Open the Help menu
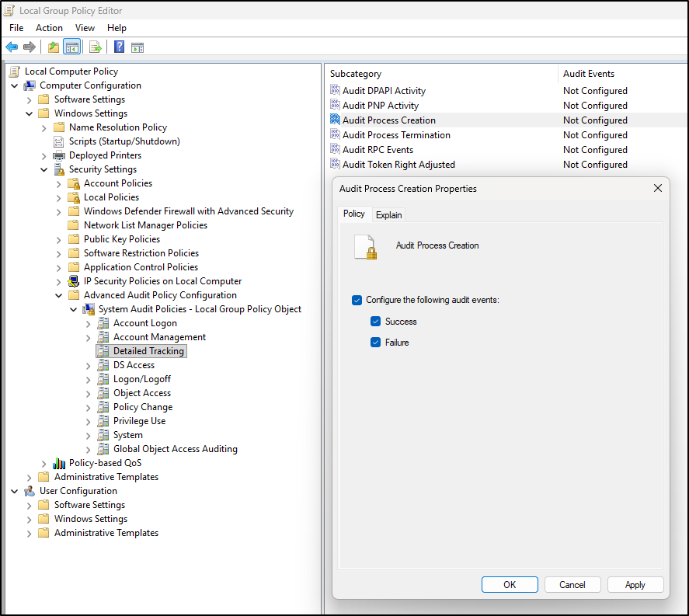This screenshot has width=689, height=616. (x=117, y=28)
